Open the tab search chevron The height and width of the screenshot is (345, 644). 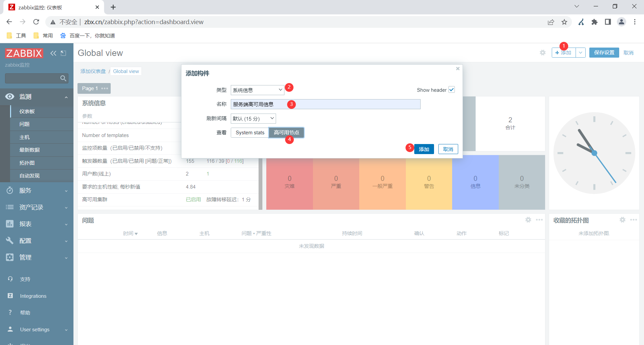[577, 6]
